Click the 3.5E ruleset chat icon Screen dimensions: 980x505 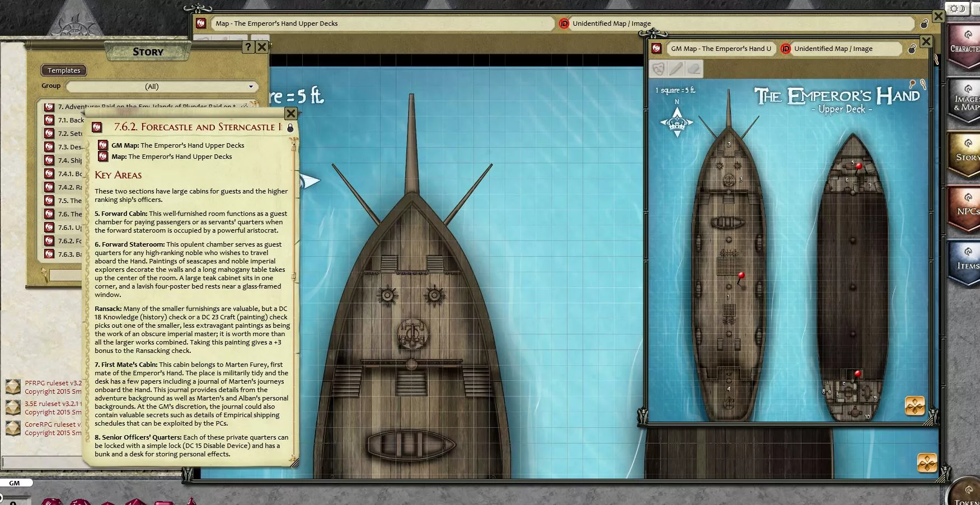point(13,408)
